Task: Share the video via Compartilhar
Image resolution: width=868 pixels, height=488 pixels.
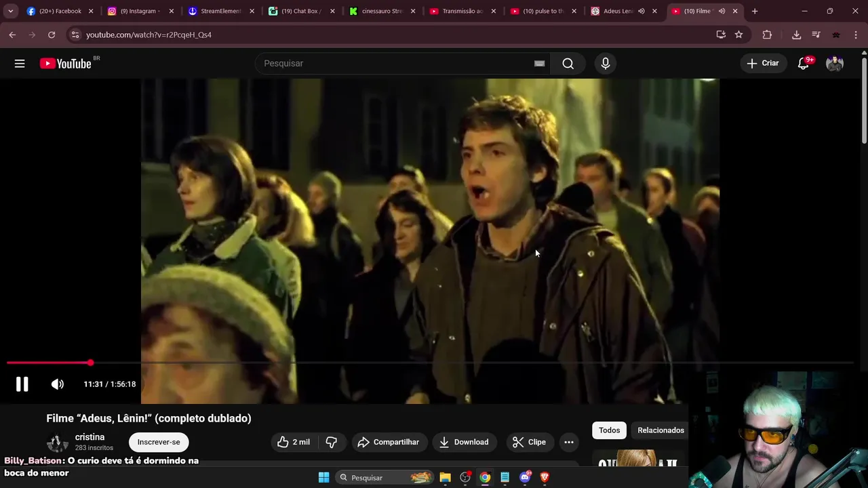Action: (389, 442)
